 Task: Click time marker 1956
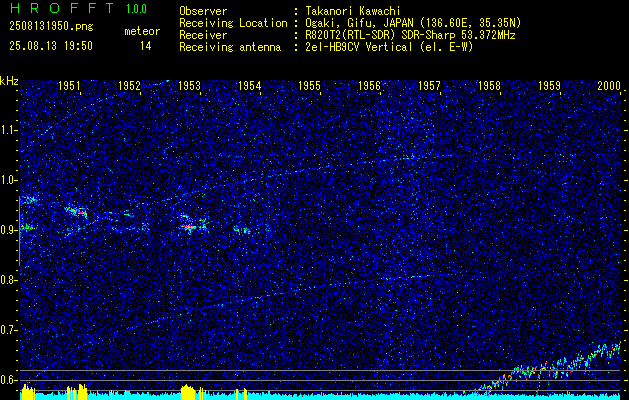point(369,85)
